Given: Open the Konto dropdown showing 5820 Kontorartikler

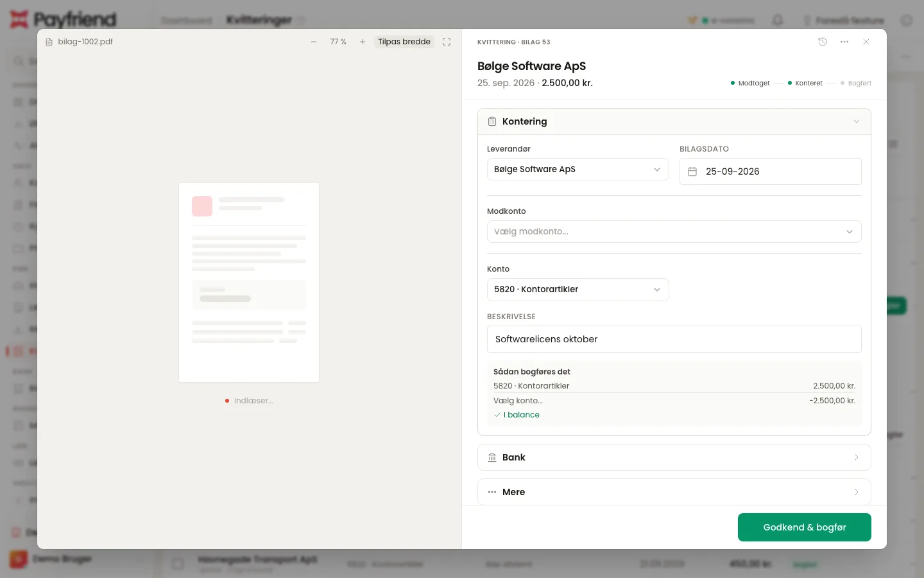Looking at the screenshot, I should tap(577, 290).
